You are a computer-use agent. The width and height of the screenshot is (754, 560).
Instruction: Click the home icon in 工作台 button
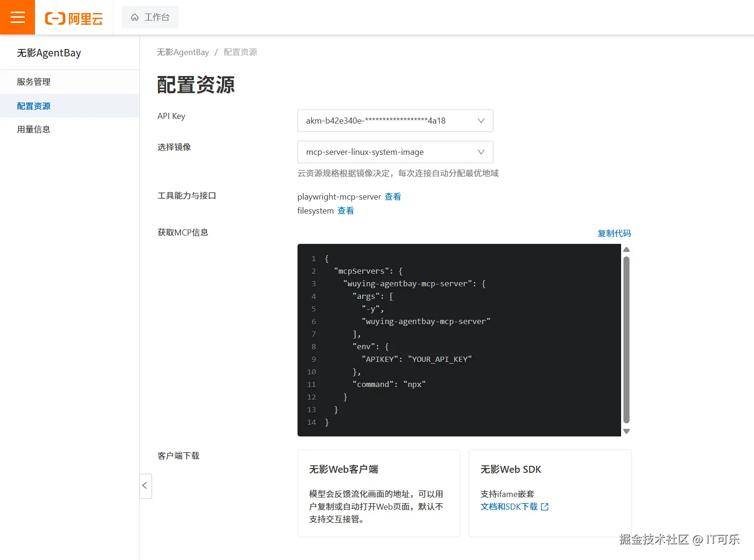pyautogui.click(x=135, y=17)
